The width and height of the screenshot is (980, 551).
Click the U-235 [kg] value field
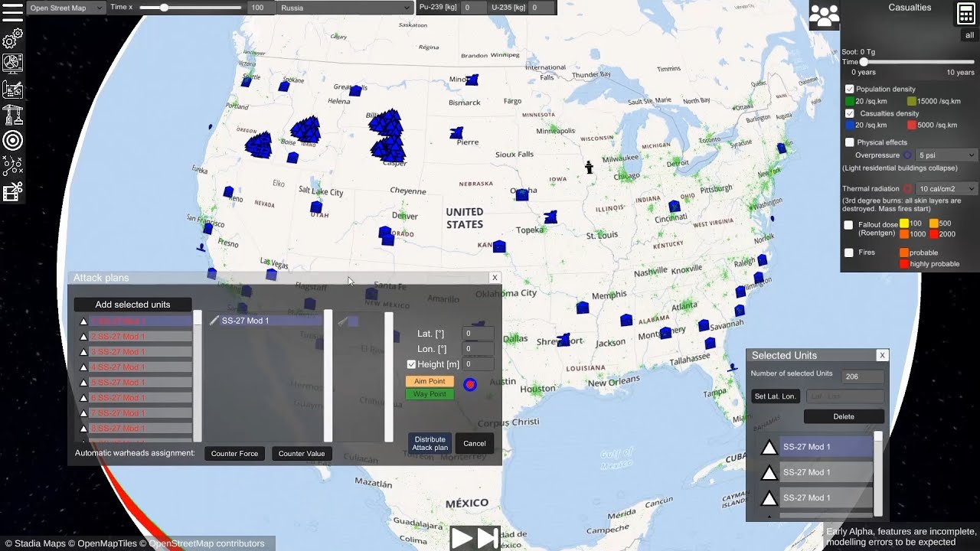(x=541, y=8)
